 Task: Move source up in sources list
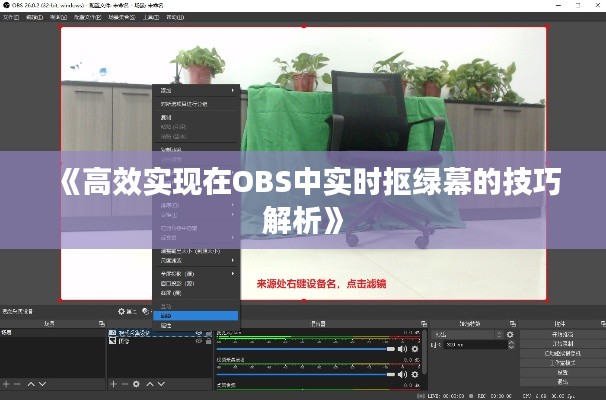(x=150, y=384)
